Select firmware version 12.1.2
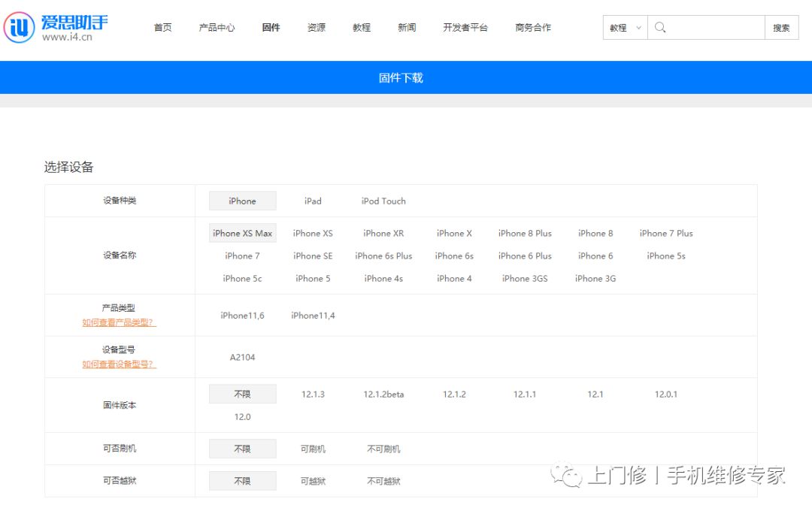Image resolution: width=812 pixels, height=511 pixels. coord(454,394)
